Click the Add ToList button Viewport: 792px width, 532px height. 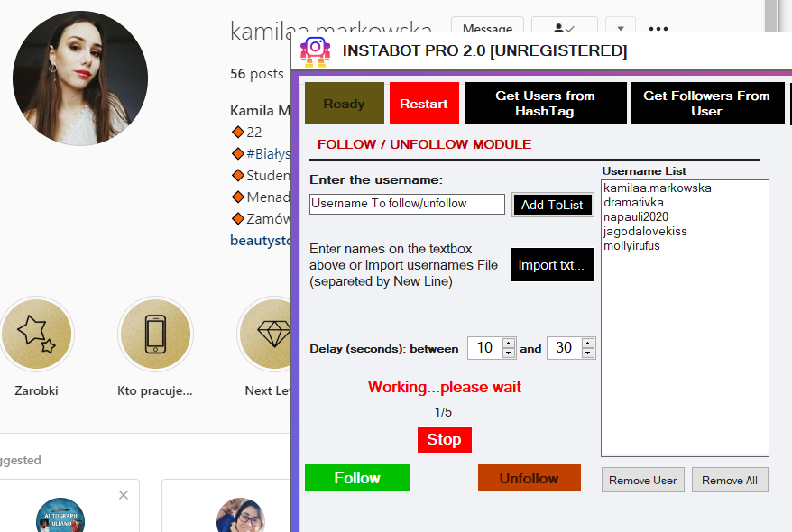[x=552, y=205]
